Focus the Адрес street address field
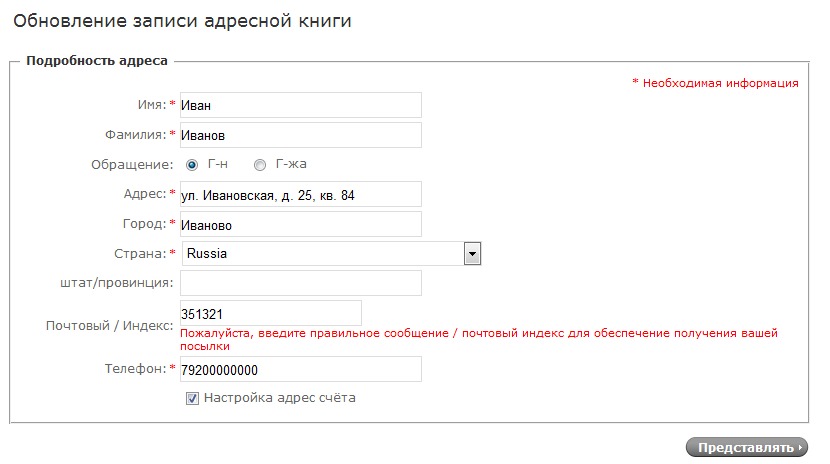The width and height of the screenshot is (830, 464). (x=300, y=195)
